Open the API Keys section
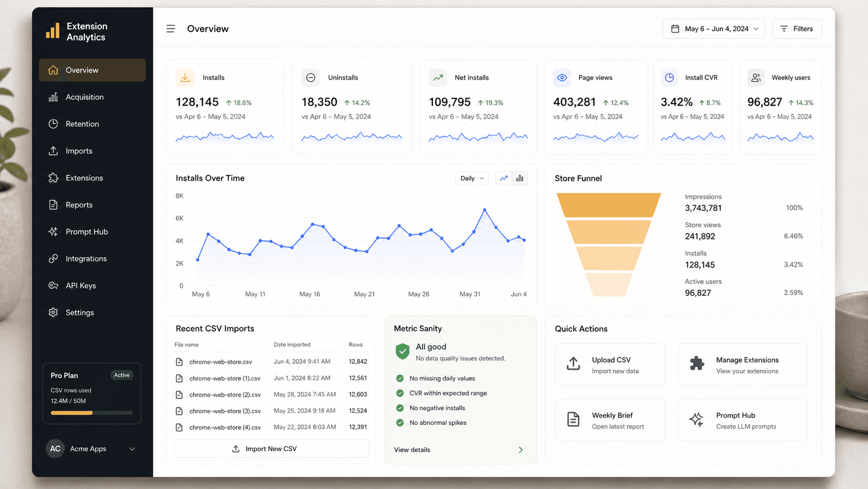The image size is (868, 489). [x=92, y=286]
